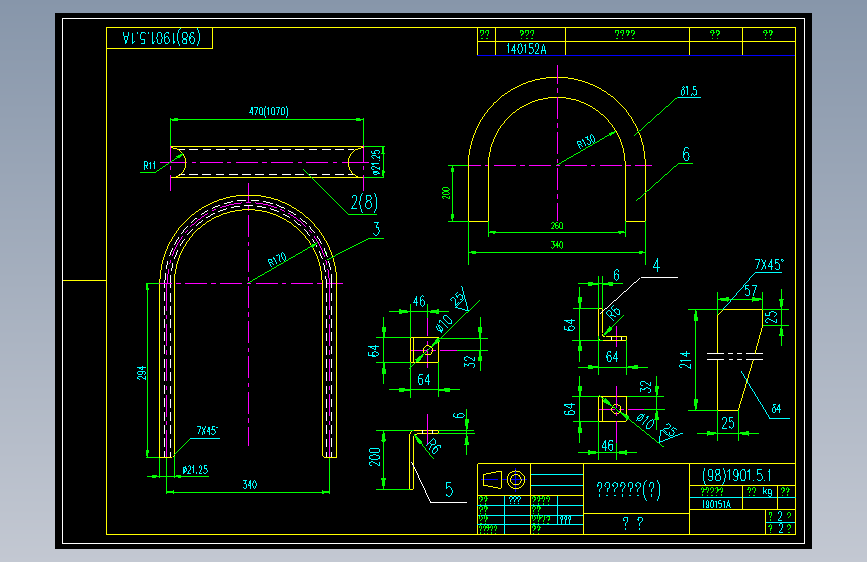Select the "R170" radius dimension
The image size is (867, 562).
pos(277,260)
